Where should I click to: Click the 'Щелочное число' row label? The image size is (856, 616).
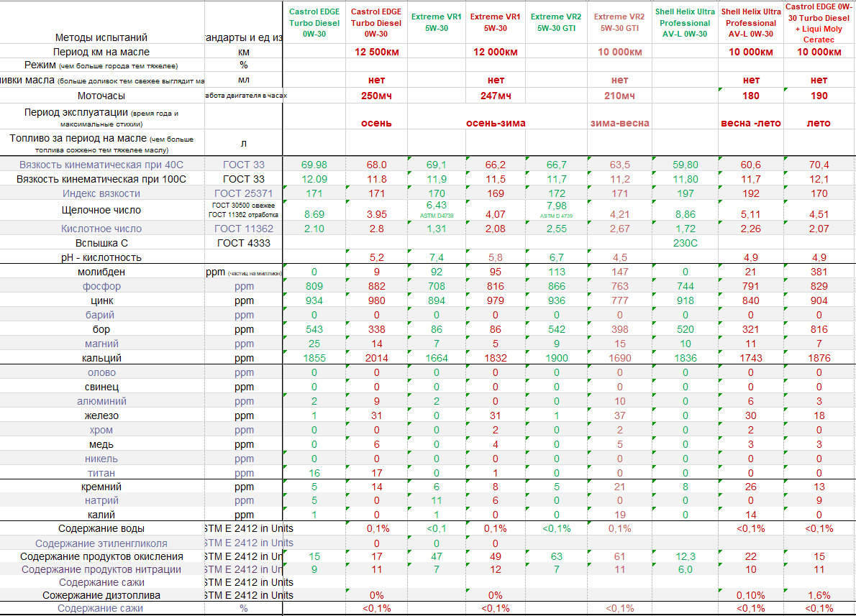(101, 210)
